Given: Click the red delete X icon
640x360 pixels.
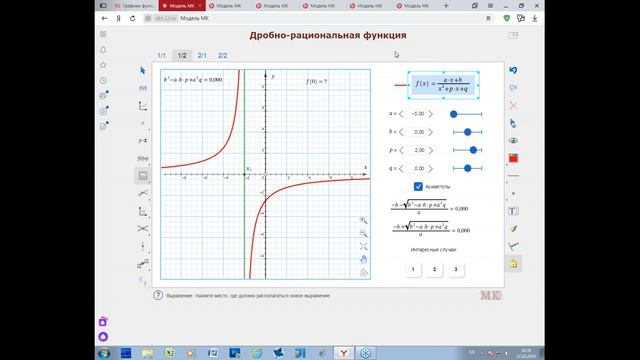Looking at the screenshot, I should (513, 105).
